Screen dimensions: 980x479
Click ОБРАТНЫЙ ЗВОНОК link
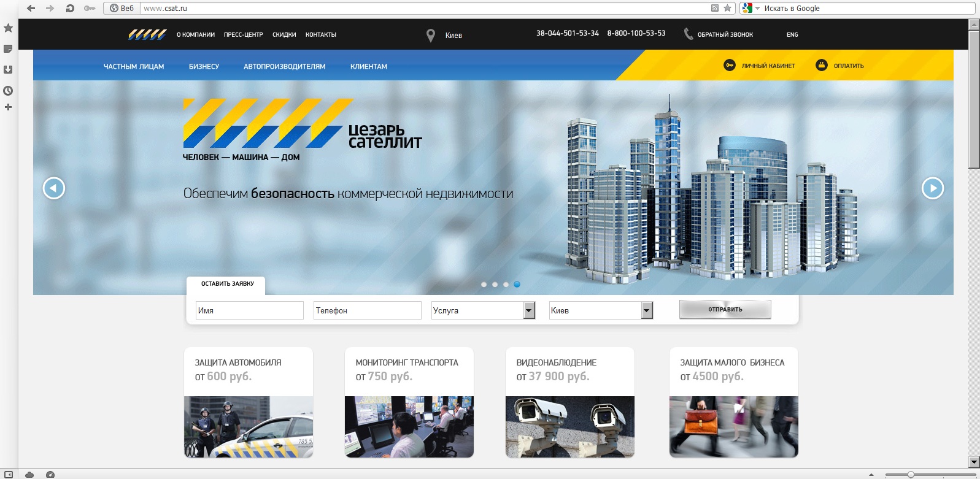725,35
